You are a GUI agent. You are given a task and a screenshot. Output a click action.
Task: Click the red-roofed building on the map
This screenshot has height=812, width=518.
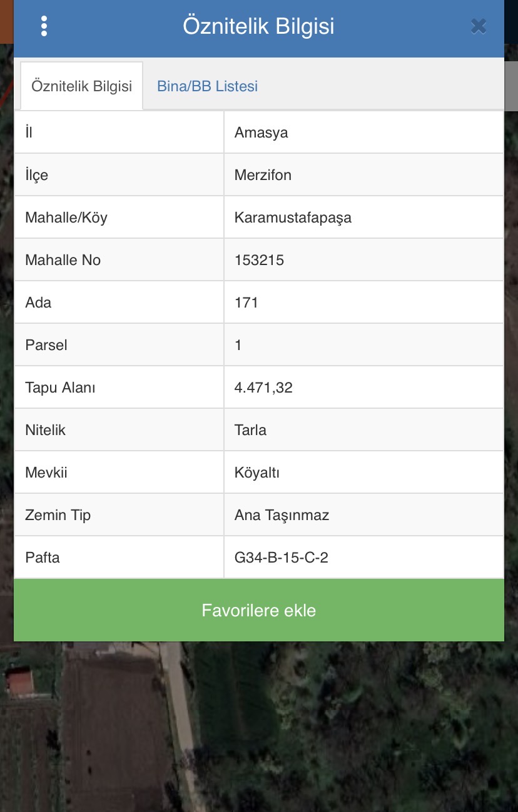coord(19,681)
